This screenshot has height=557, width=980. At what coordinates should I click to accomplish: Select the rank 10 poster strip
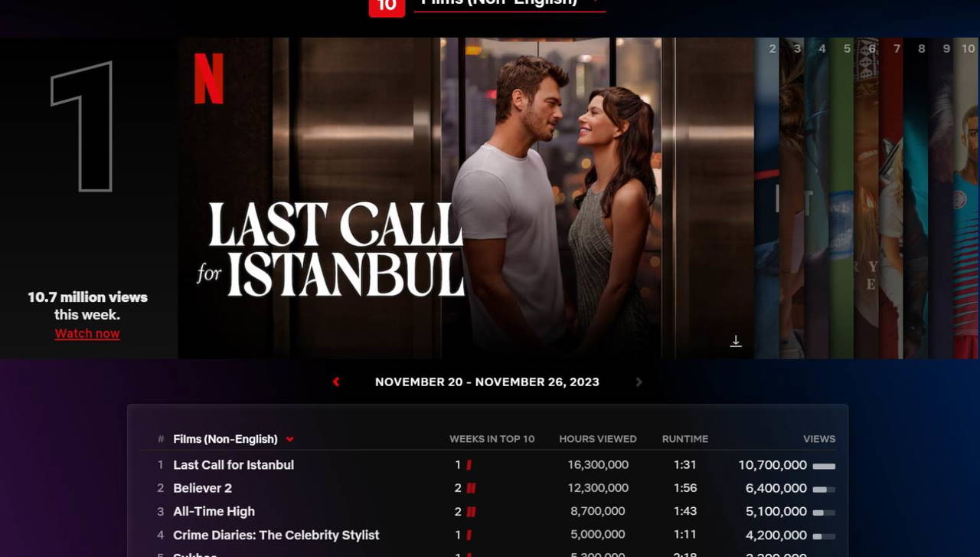[x=967, y=199]
